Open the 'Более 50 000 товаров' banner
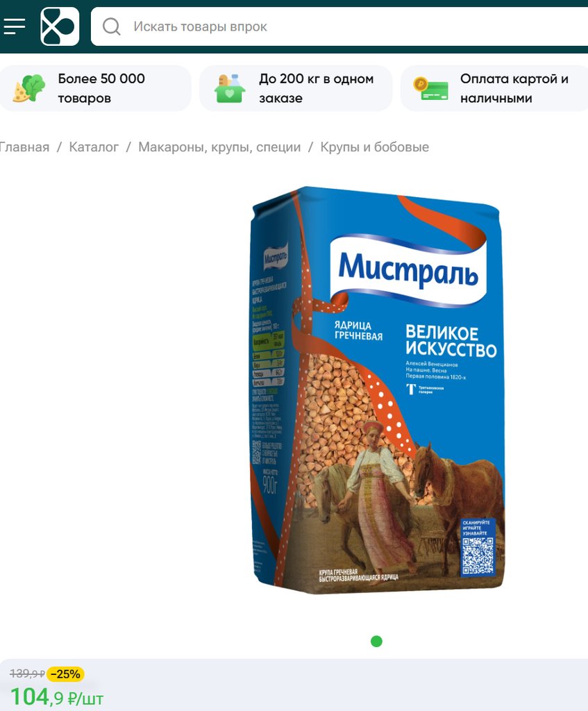This screenshot has width=588, height=711. (x=95, y=88)
